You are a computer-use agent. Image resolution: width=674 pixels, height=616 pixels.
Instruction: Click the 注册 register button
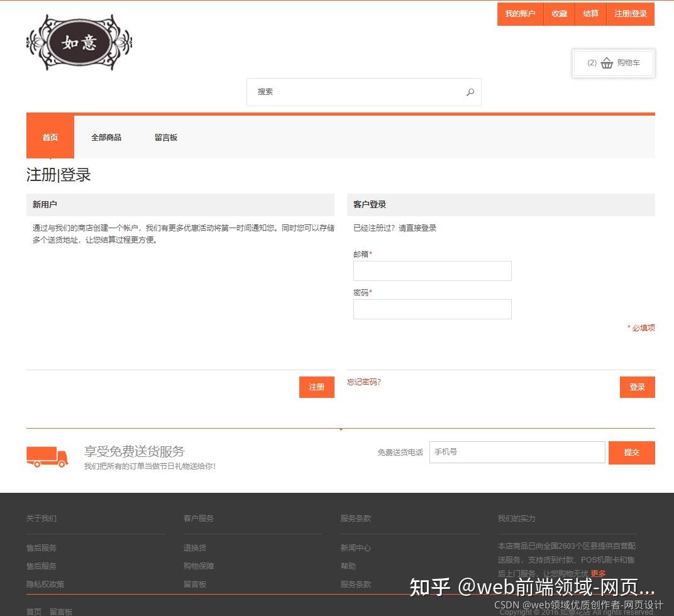[316, 387]
